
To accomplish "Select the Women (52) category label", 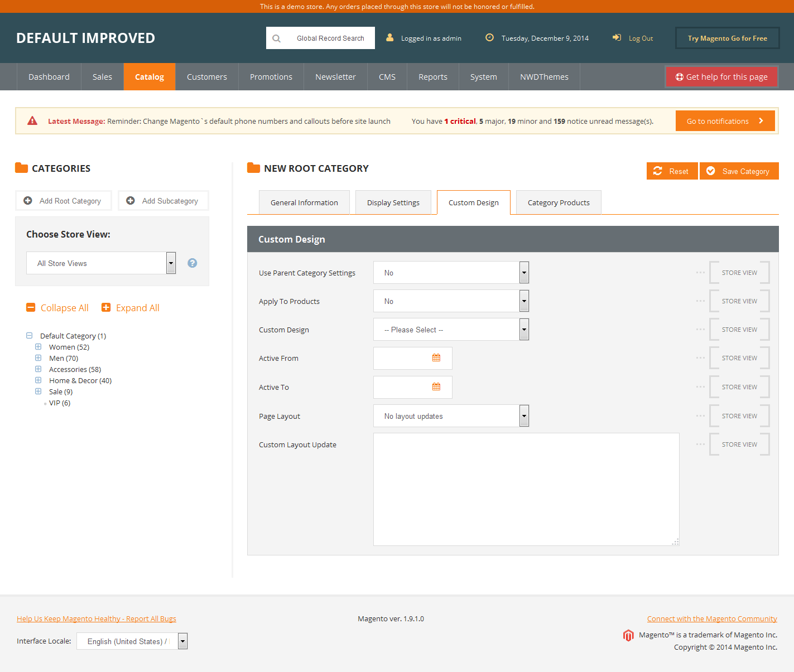I will tap(69, 347).
